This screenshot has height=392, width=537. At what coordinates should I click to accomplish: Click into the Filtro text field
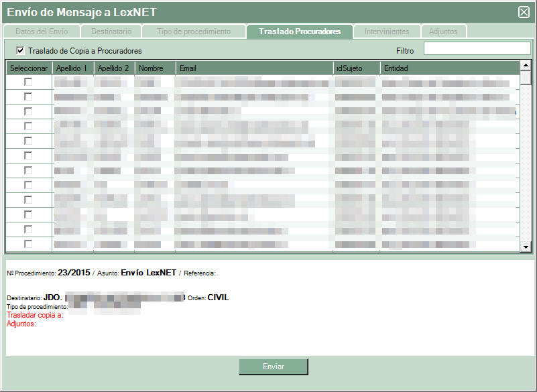coord(477,48)
